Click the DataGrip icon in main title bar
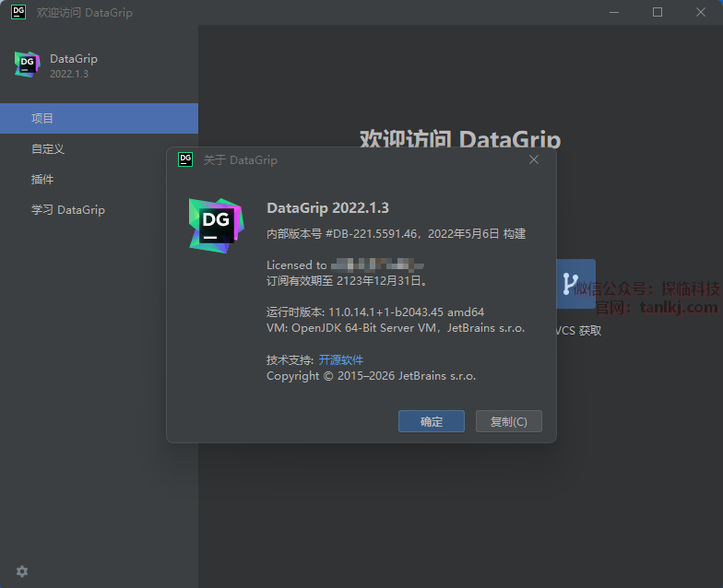 click(x=18, y=12)
